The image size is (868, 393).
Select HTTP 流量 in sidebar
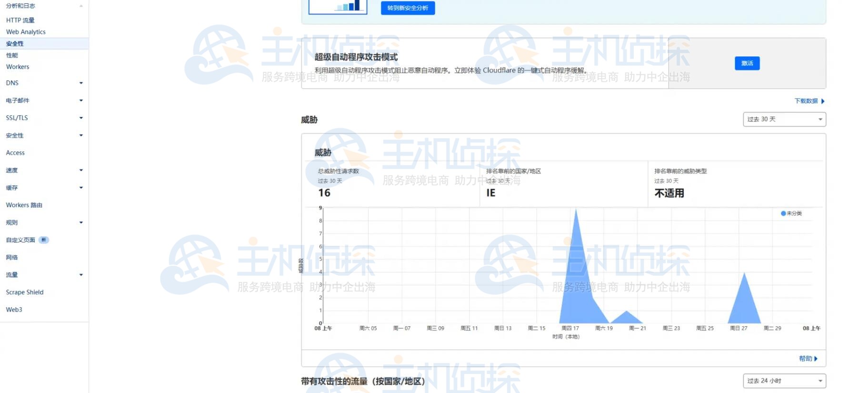[x=20, y=20]
